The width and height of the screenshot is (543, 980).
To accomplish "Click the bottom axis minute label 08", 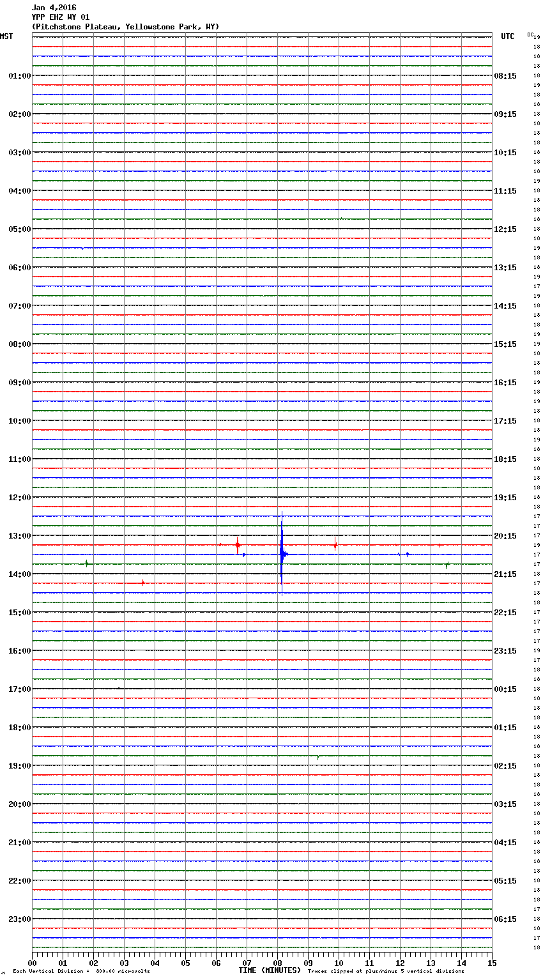I will coord(277,963).
